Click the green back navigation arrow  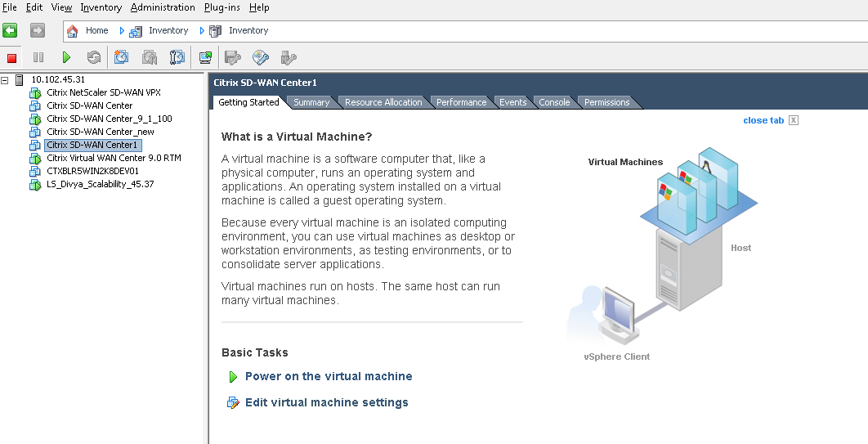[10, 30]
